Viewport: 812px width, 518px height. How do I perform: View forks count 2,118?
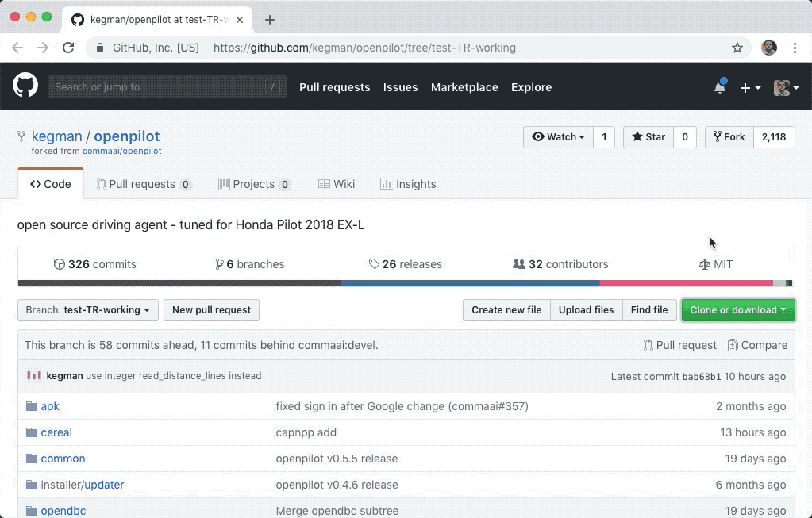tap(774, 137)
